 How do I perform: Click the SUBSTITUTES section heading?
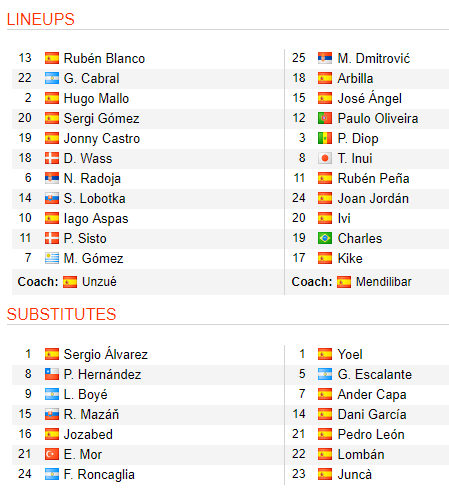point(62,314)
